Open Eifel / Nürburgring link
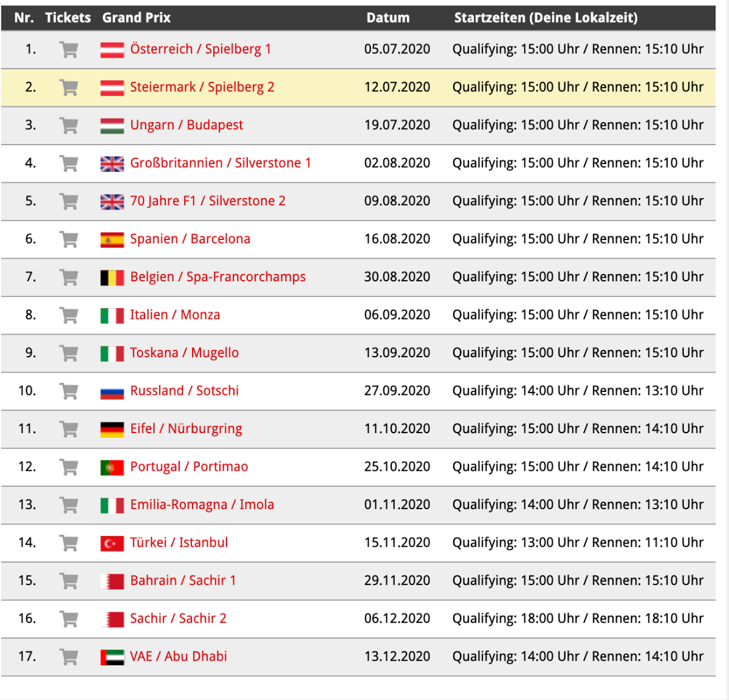 (186, 428)
